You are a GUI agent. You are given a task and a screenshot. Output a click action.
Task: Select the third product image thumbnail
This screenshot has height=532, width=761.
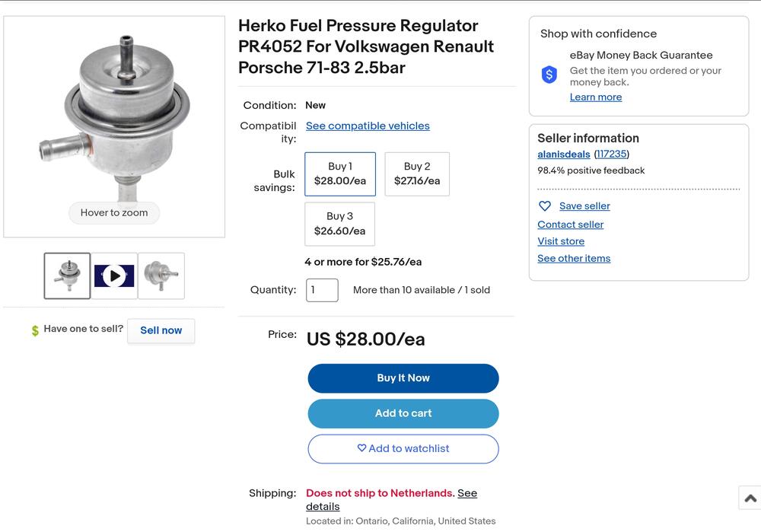tap(161, 276)
